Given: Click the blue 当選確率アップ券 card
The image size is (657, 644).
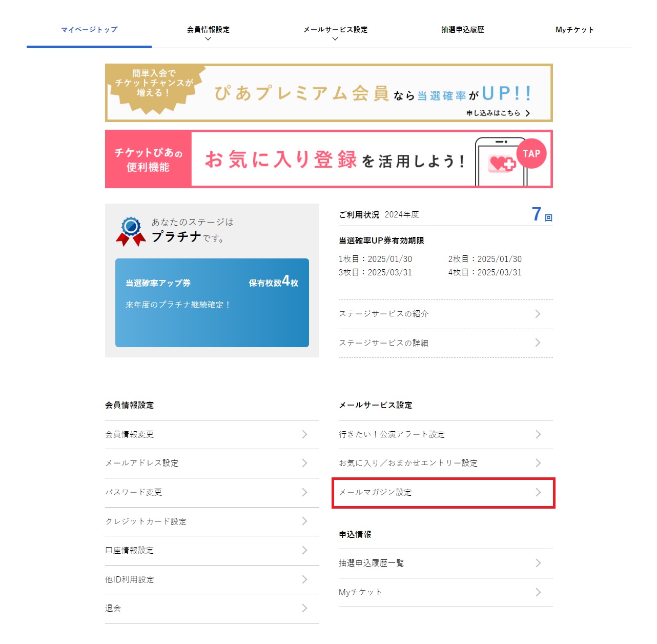Looking at the screenshot, I should click(x=212, y=303).
